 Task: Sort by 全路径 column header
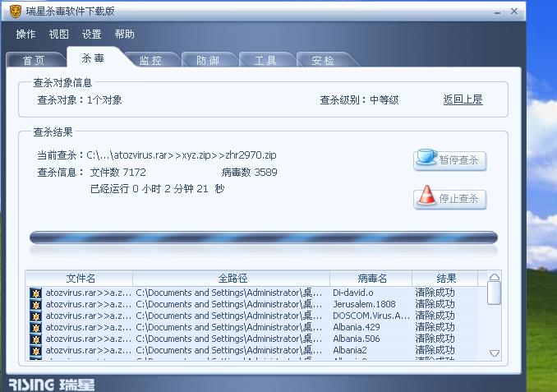pos(232,279)
